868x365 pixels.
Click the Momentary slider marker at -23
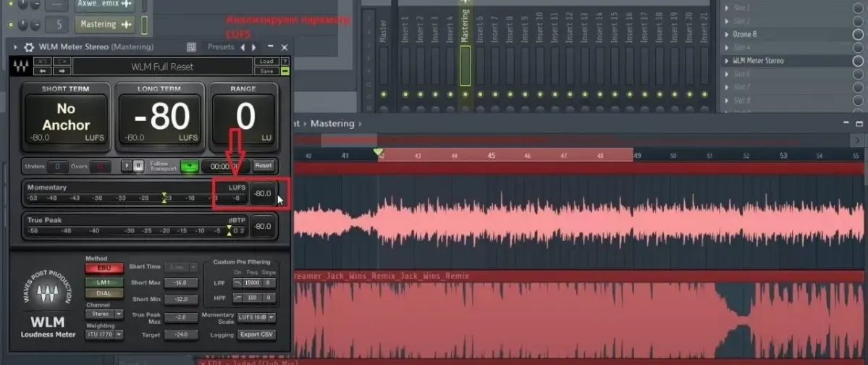(x=164, y=197)
